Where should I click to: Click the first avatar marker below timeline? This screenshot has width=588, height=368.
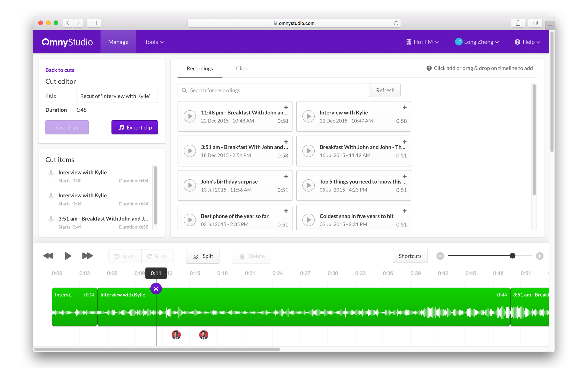tap(176, 335)
